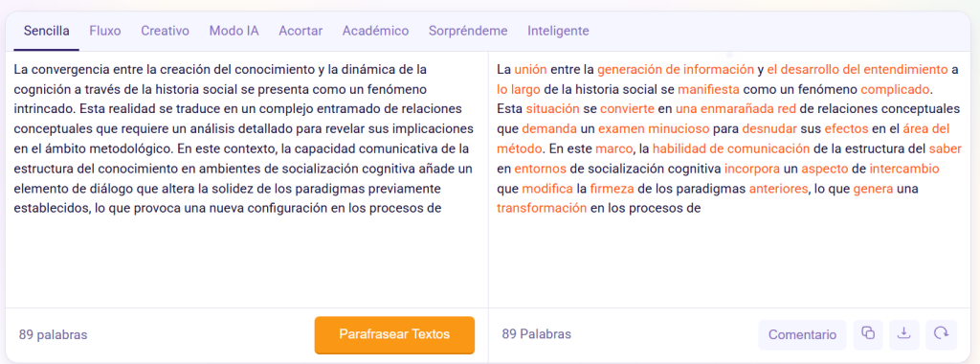Switch to the Sencilla mode tab

[x=47, y=31]
